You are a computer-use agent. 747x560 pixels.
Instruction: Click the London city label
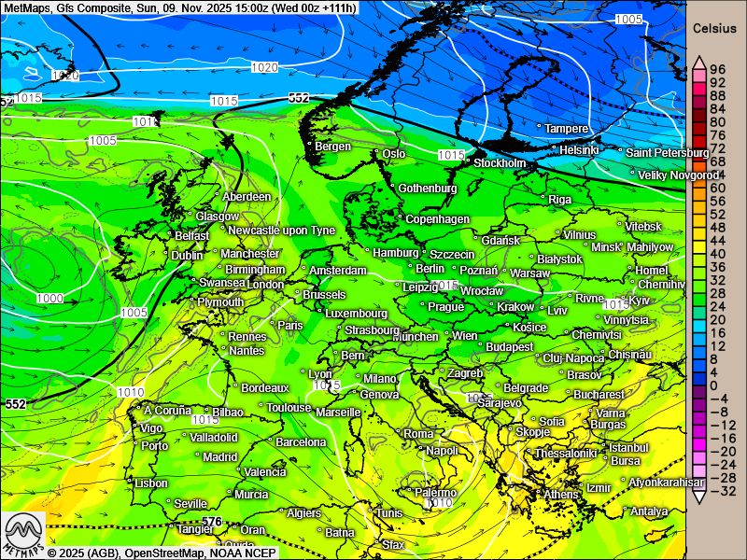266,285
